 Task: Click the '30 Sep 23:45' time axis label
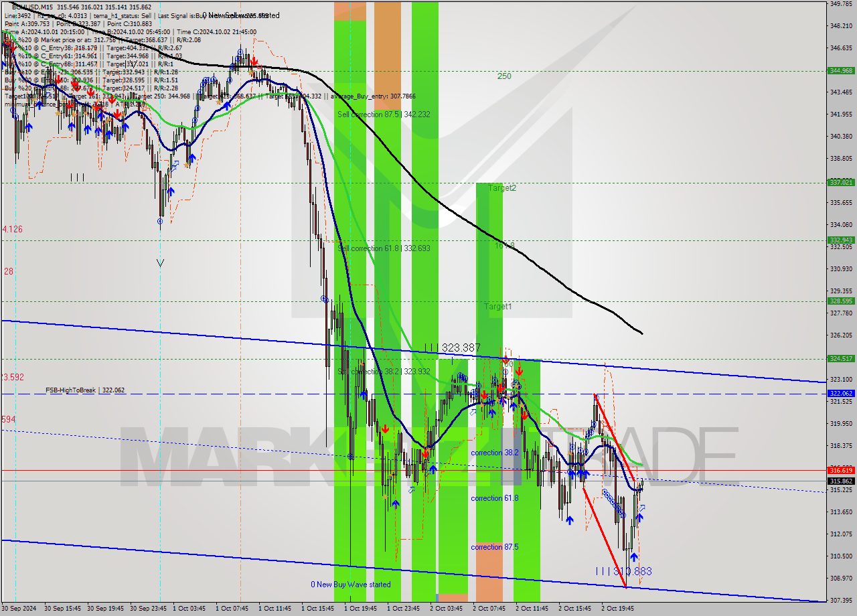[148, 609]
